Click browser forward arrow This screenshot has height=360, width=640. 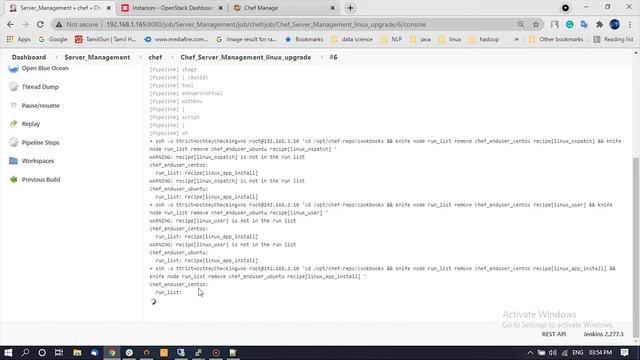click(25, 24)
